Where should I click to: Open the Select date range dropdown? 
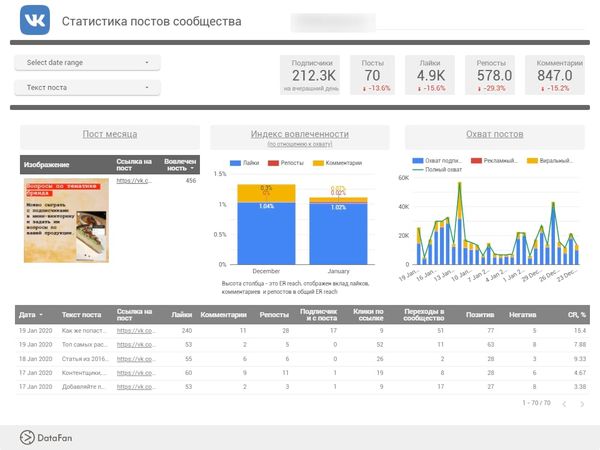click(x=88, y=63)
